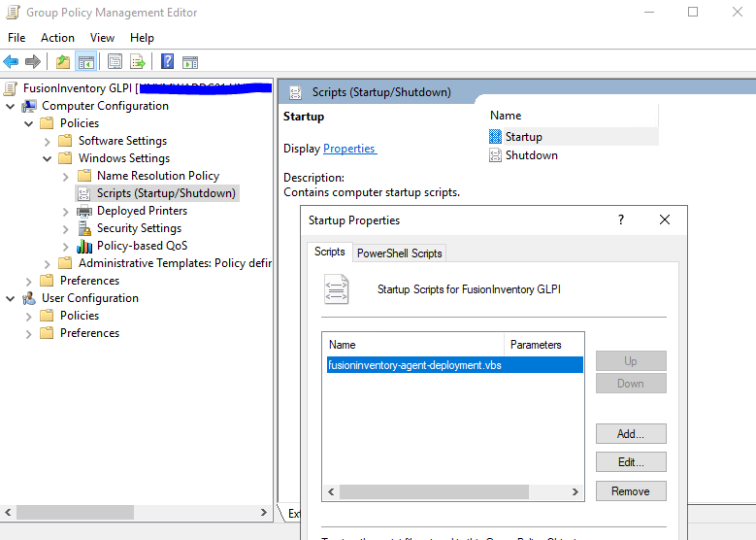The image size is (756, 540).
Task: Click the Administrative Templates folder icon
Action: 65,263
